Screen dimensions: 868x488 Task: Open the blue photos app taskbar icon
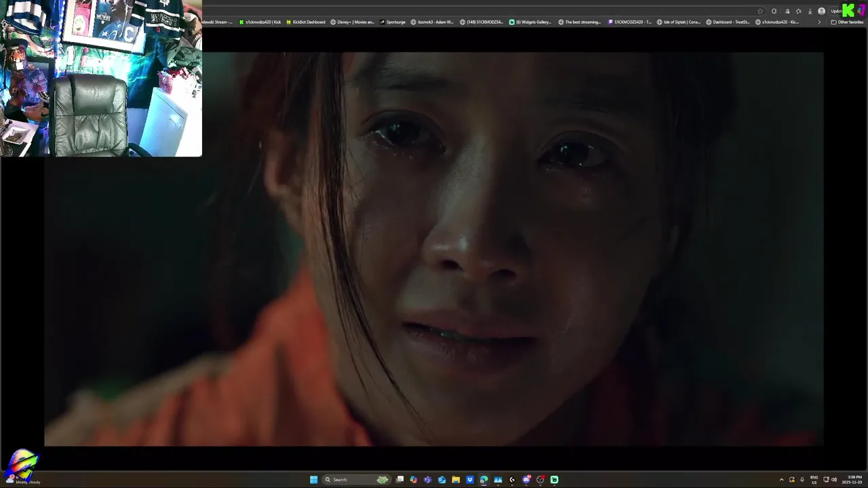(x=498, y=479)
